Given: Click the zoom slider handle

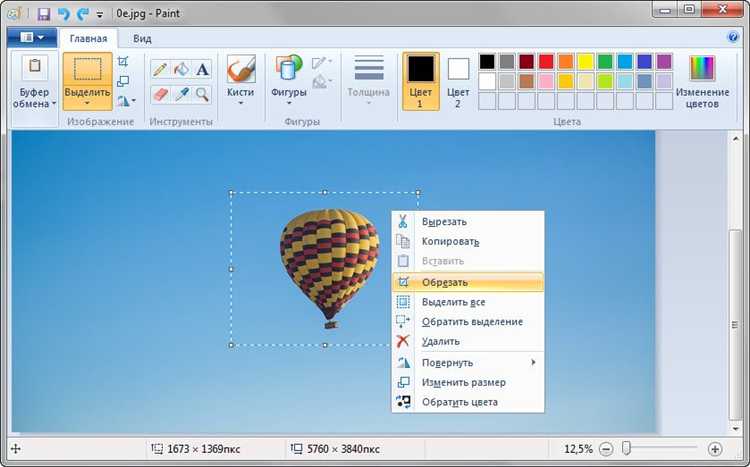Looking at the screenshot, I should [626, 448].
